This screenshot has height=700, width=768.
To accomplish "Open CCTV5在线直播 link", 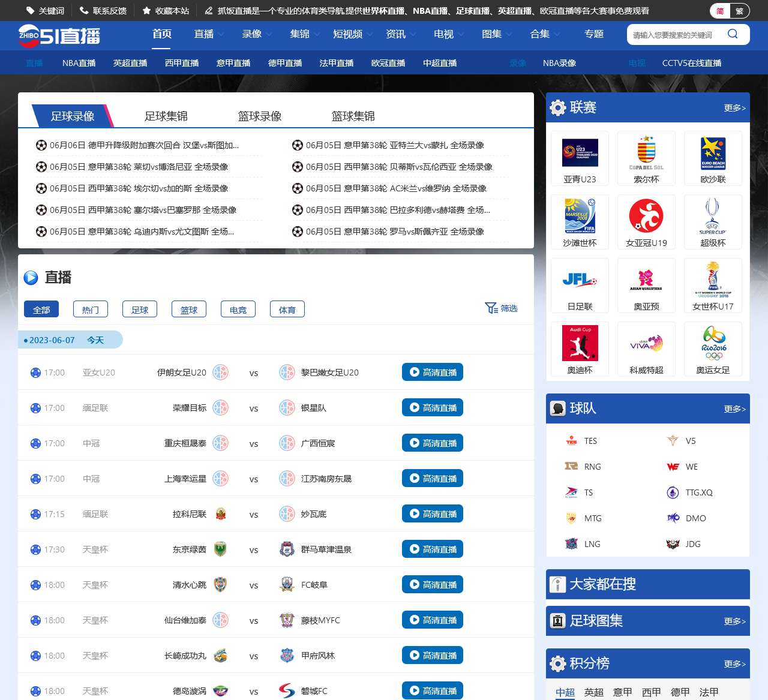I will point(692,63).
